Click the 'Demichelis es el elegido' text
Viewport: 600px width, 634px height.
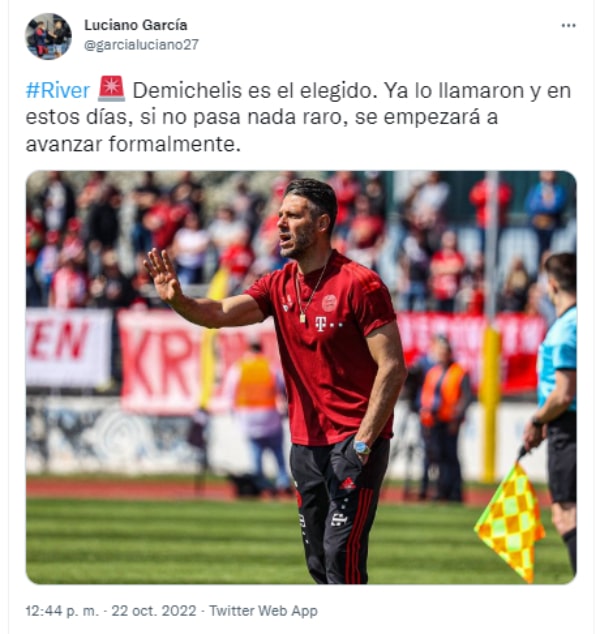[x=255, y=91]
